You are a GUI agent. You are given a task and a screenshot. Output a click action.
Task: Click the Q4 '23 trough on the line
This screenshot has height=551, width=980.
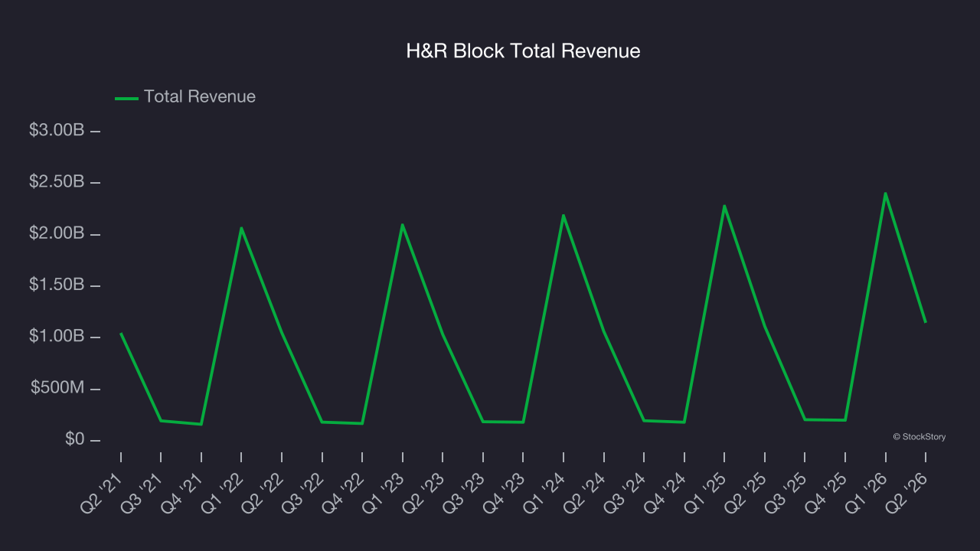point(523,422)
